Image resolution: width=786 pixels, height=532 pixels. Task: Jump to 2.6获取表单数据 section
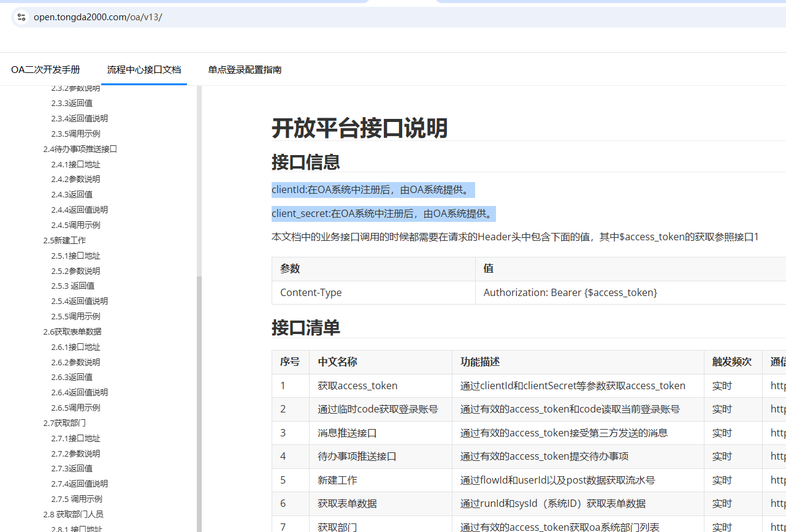(72, 332)
